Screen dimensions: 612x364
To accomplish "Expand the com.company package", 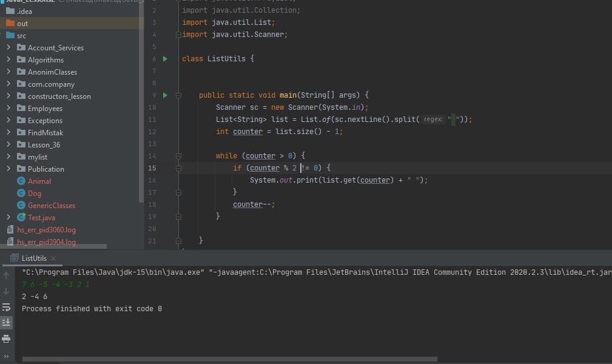I will (8, 84).
